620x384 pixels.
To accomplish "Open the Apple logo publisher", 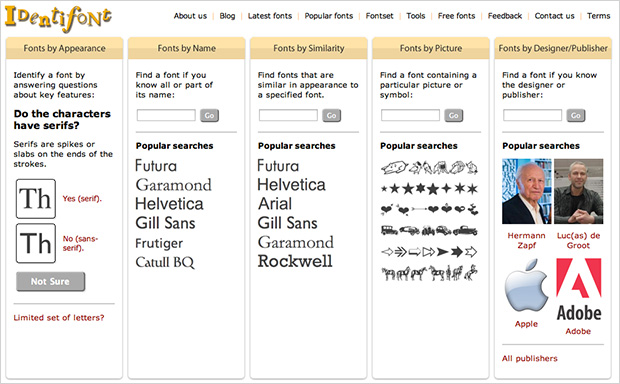I will tap(526, 286).
